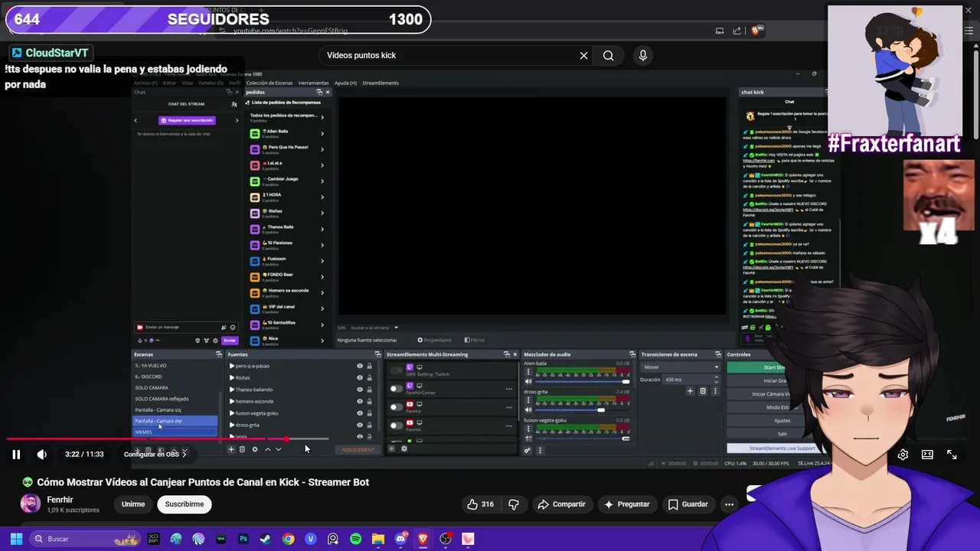980x551 pixels.
Task: Run search with the magnifier button
Action: 608,55
